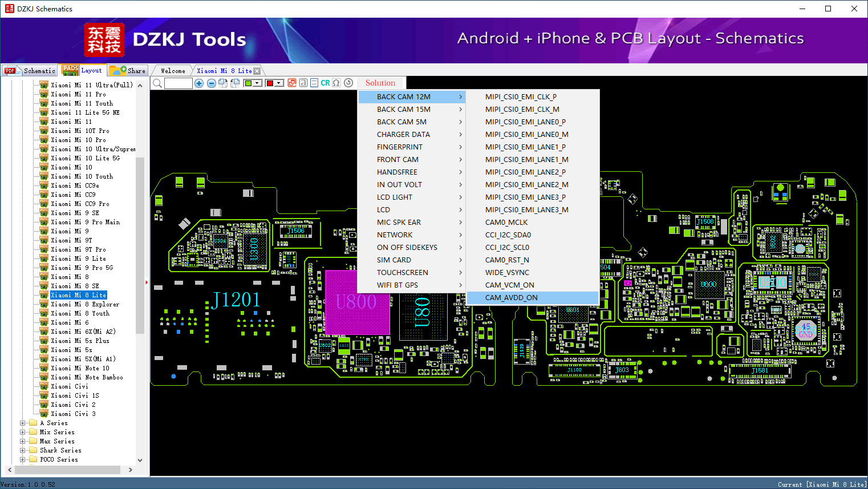This screenshot has width=868, height=489.
Task: Open the CHARGER DATA submenu
Action: 412,135
